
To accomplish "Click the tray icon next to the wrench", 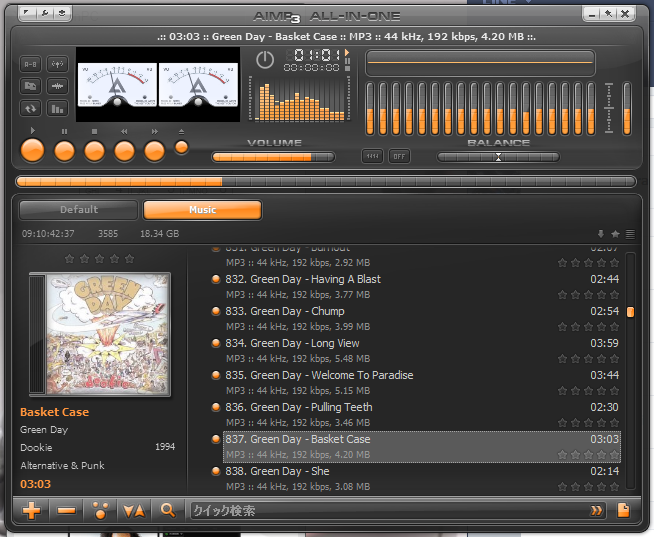I will click(62, 13).
